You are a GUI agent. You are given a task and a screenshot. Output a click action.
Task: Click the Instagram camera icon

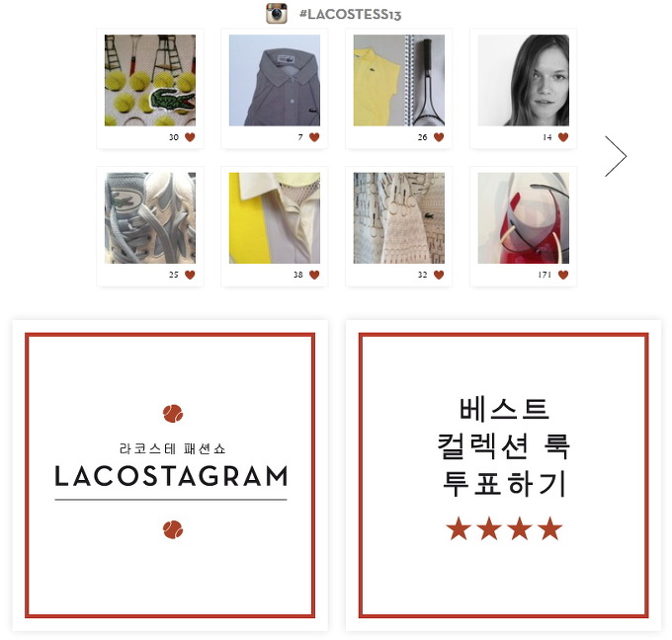coord(276,13)
